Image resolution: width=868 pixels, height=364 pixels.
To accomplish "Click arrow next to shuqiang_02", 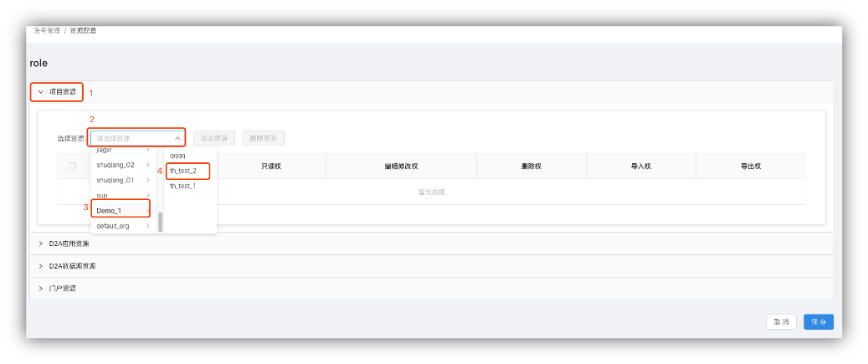I will tap(149, 165).
